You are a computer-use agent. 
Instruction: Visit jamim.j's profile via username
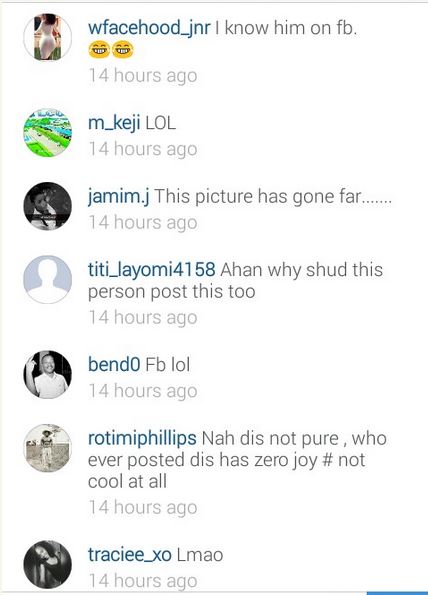[118, 197]
